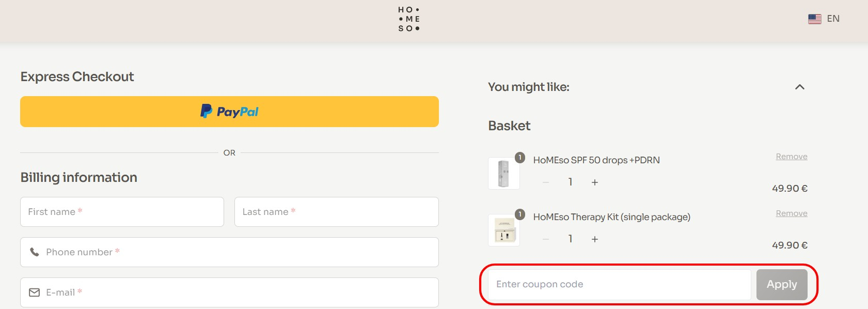The image size is (868, 309).
Task: Increase quantity of SPF 50 drops
Action: coord(595,182)
